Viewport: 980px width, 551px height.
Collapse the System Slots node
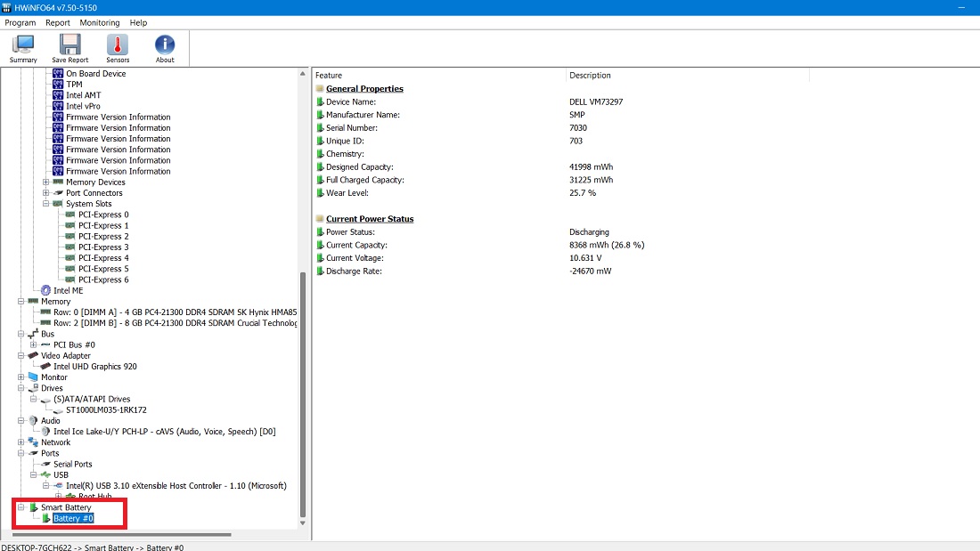click(x=45, y=203)
